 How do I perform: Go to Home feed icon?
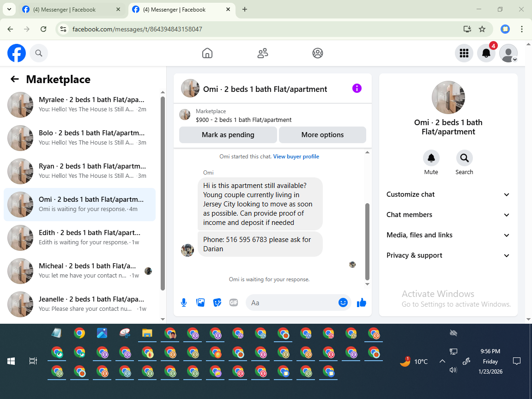pos(207,53)
